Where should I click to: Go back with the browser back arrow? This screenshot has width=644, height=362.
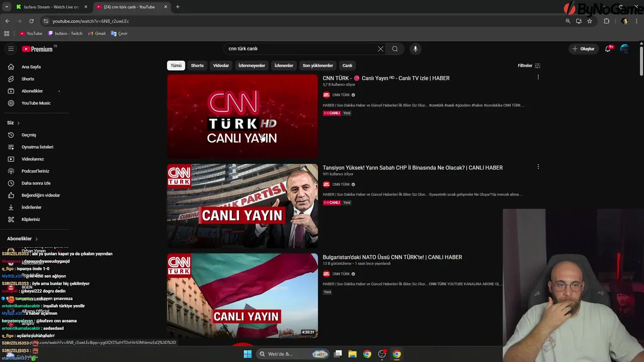[7, 21]
